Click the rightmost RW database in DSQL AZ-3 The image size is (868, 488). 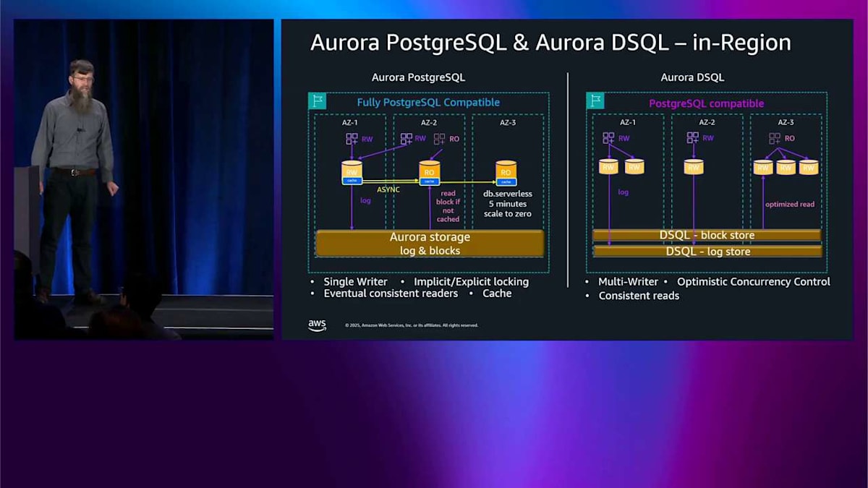(x=809, y=167)
